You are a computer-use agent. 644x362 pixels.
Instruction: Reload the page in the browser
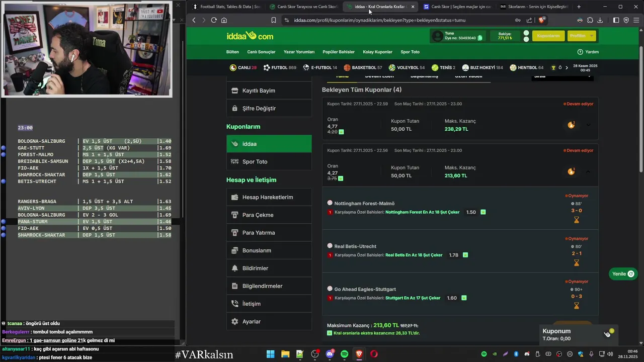click(214, 20)
